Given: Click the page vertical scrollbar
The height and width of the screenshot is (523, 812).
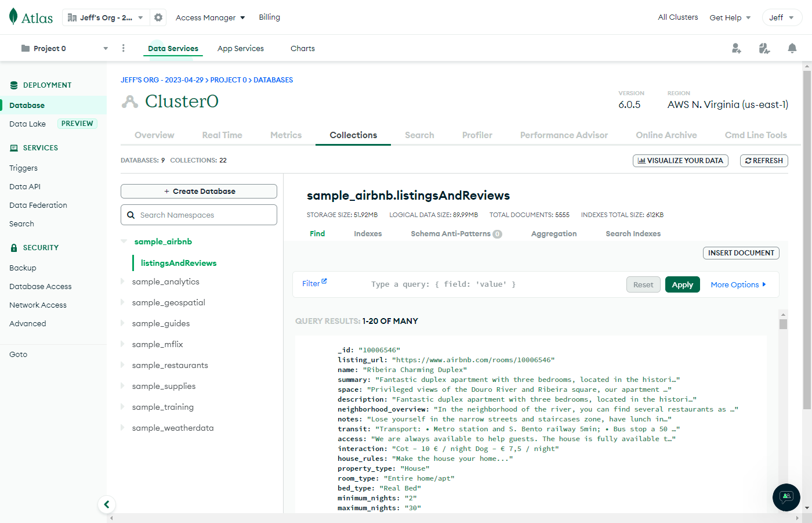Looking at the screenshot, I should pos(807,240).
